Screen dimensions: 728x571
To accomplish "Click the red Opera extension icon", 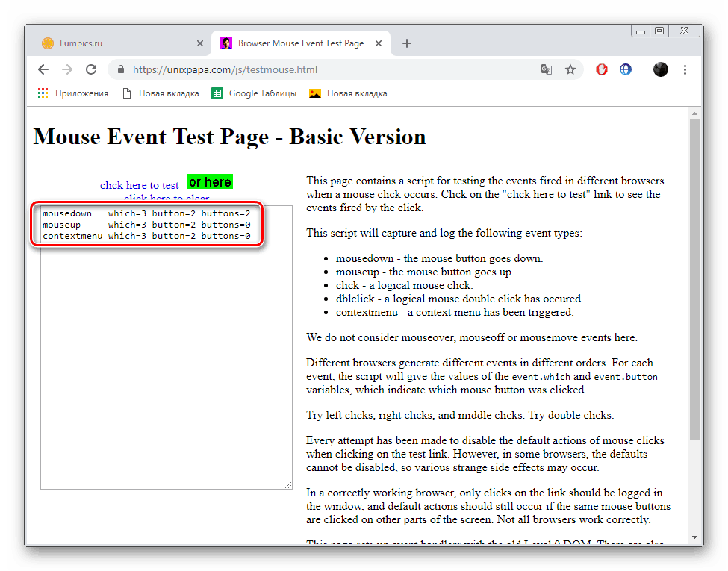I will (601, 69).
